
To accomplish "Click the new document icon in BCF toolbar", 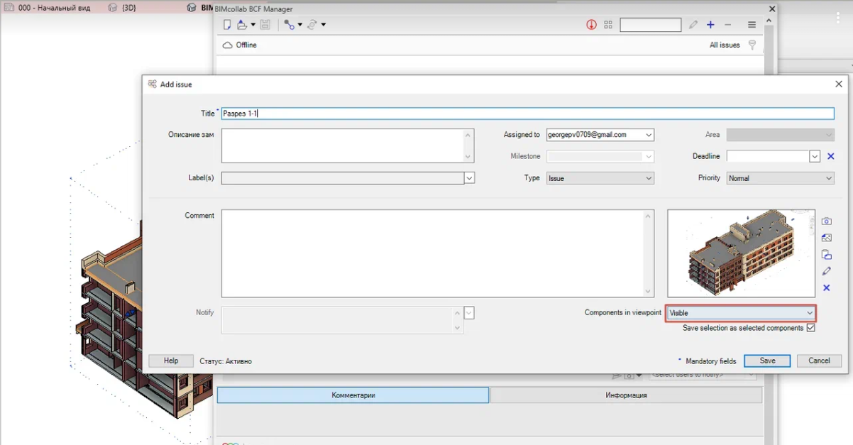I will [x=227, y=25].
